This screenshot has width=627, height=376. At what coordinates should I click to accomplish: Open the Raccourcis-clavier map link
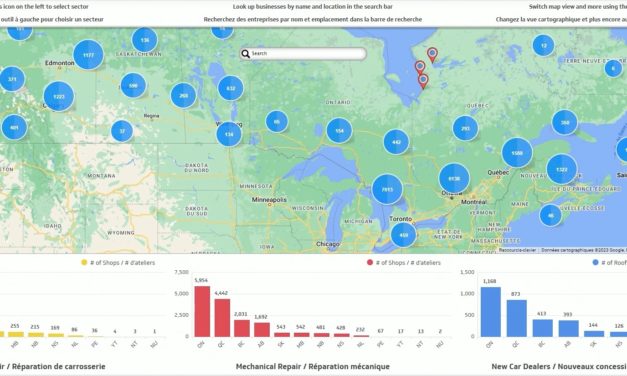coord(517,250)
